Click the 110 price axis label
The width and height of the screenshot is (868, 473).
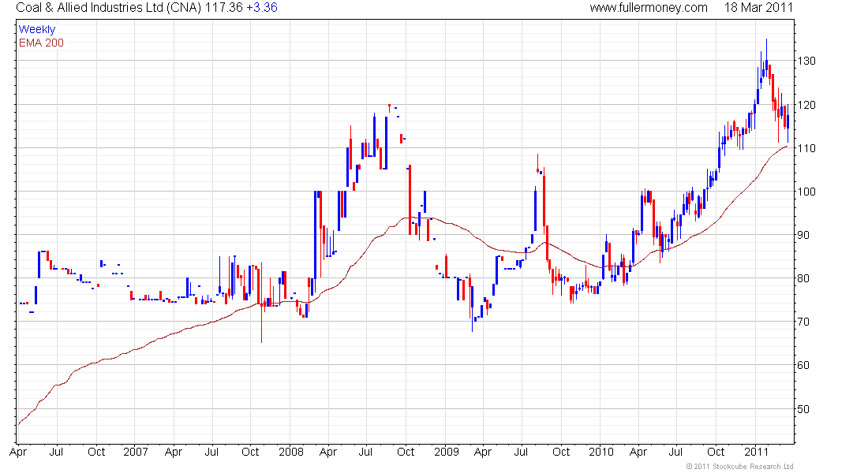click(x=806, y=148)
